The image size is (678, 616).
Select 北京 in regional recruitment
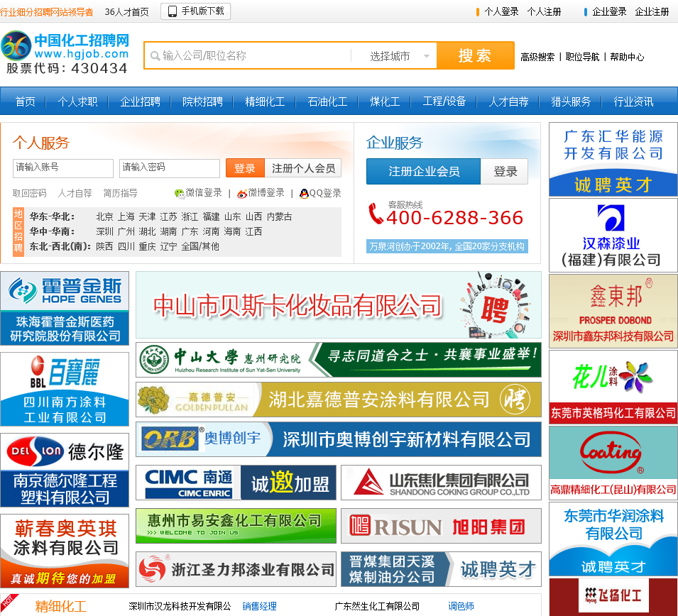(104, 216)
